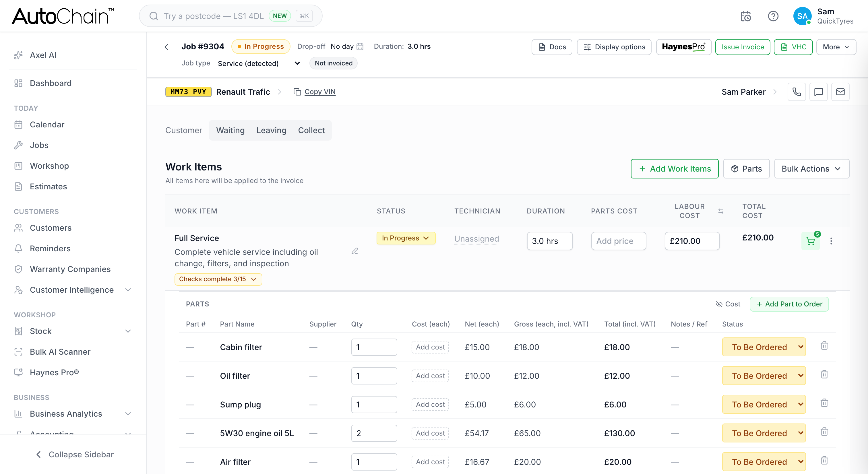Open the help question mark icon
Screen dimensions: 868x474
773,16
